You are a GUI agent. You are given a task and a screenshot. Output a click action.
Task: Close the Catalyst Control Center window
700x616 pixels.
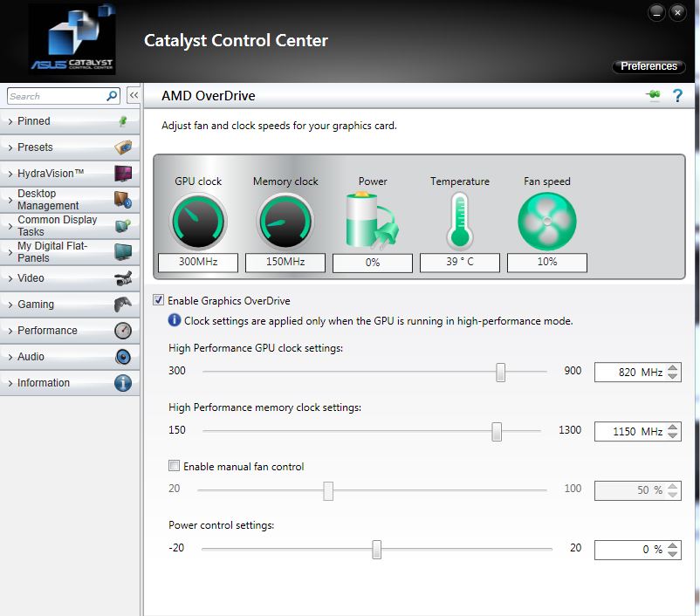pos(677,13)
